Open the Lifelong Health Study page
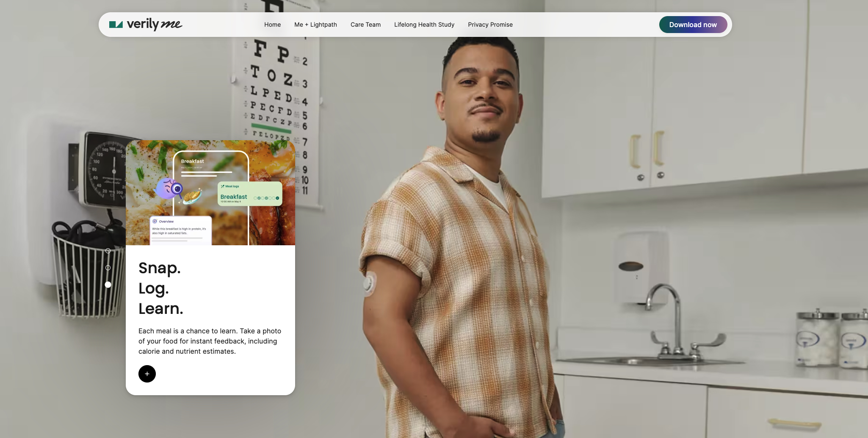The width and height of the screenshot is (868, 438). point(424,25)
